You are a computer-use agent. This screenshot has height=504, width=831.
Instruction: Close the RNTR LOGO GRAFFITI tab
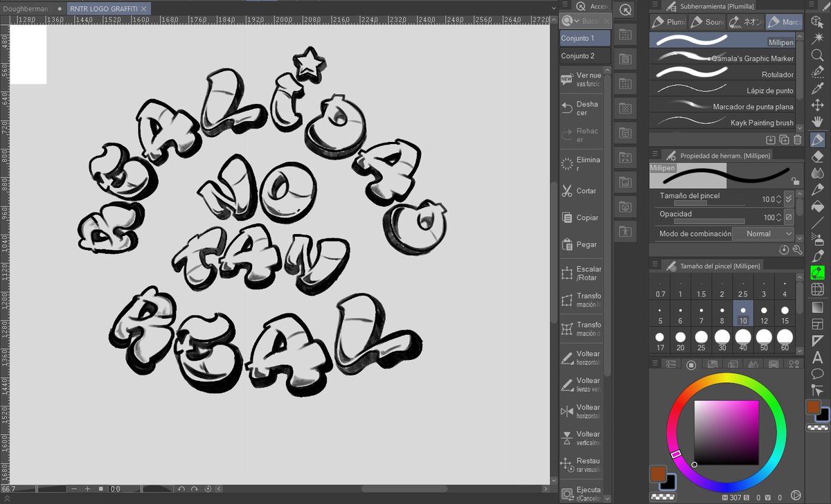coord(143,8)
